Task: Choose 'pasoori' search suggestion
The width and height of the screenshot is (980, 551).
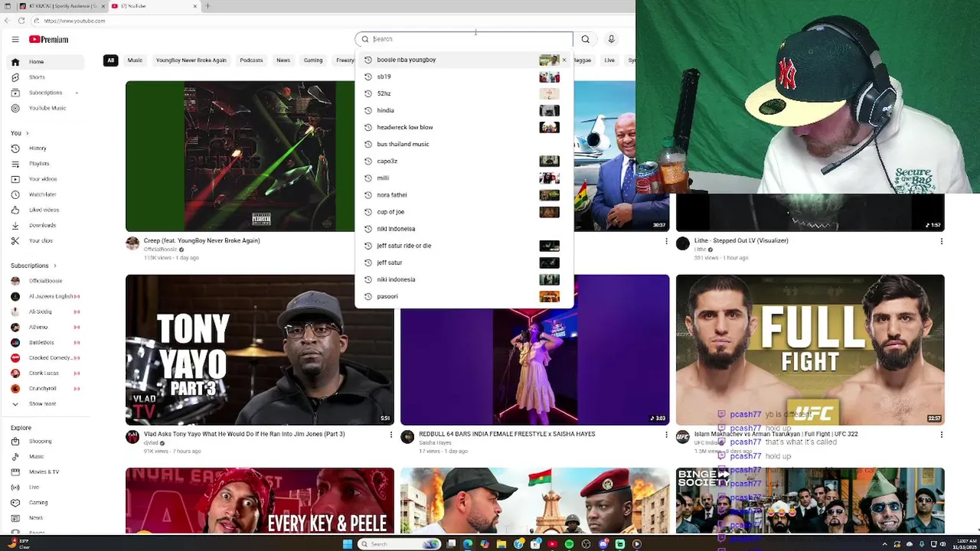Action: (x=463, y=296)
